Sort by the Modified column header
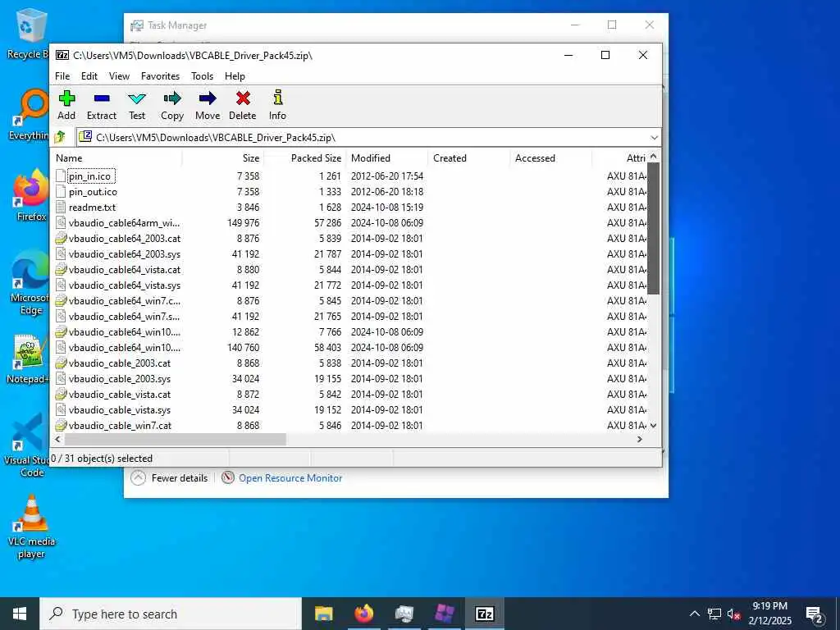Image resolution: width=840 pixels, height=630 pixels. point(387,158)
